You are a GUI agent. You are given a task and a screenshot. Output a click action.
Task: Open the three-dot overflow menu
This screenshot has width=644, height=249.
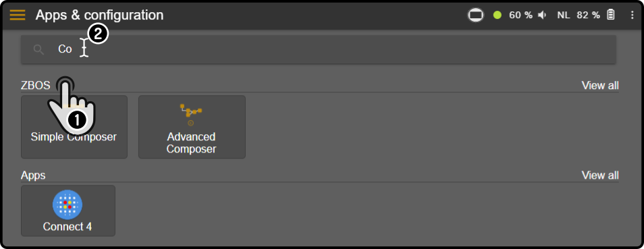click(633, 16)
